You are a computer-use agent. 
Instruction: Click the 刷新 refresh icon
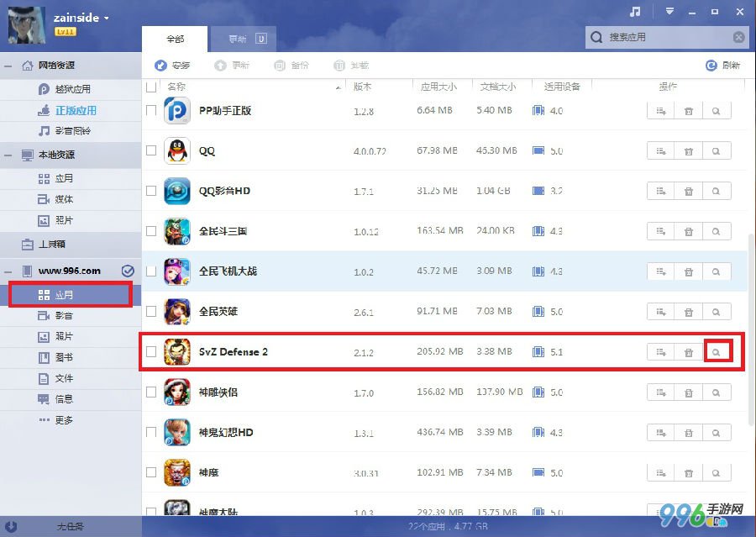point(711,66)
